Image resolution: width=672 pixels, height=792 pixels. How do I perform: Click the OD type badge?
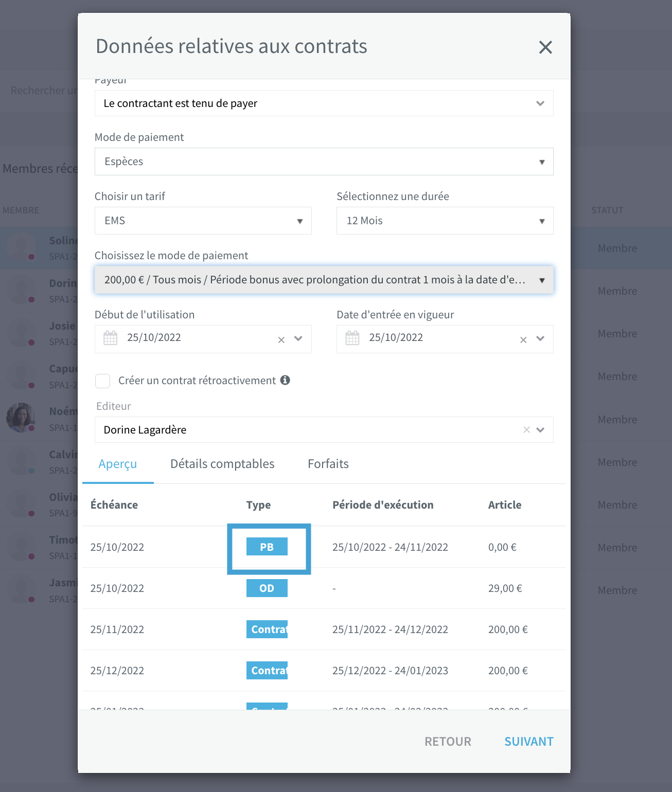click(267, 588)
